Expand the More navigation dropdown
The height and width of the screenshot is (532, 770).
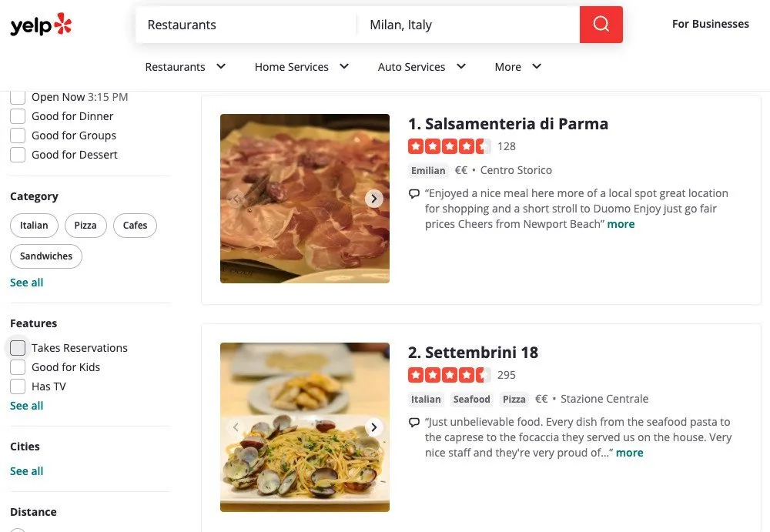click(517, 67)
